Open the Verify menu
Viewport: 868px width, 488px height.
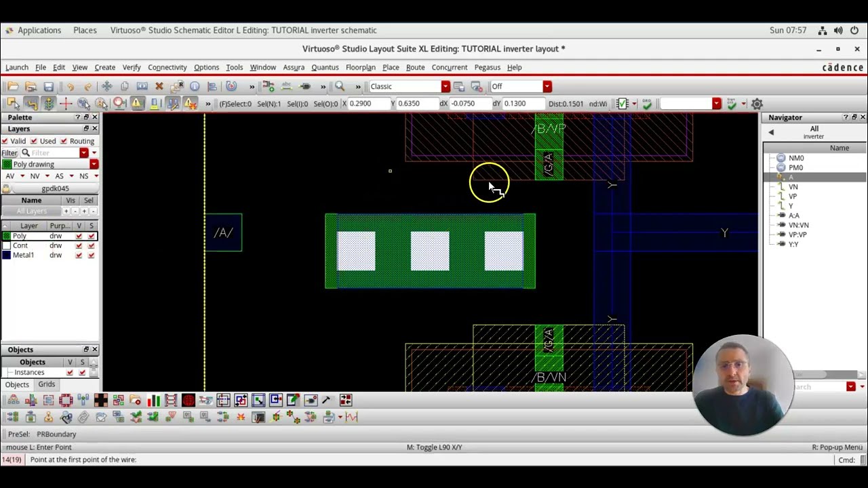click(132, 67)
